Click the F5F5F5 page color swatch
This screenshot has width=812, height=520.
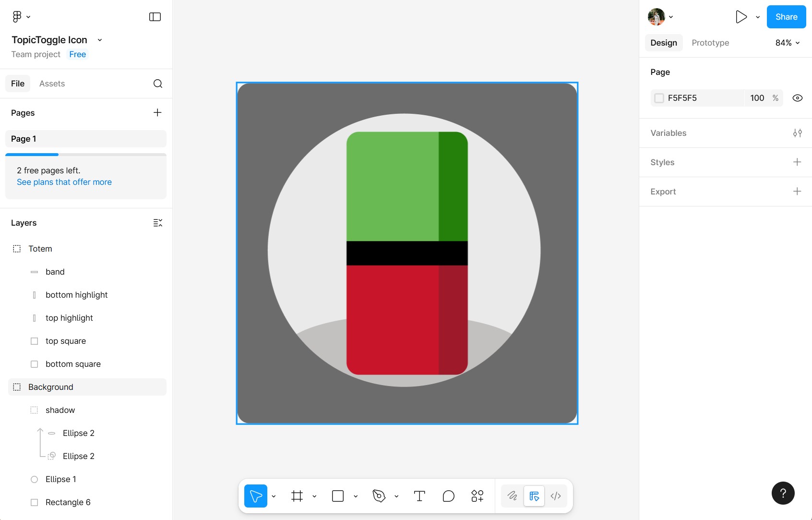click(658, 98)
